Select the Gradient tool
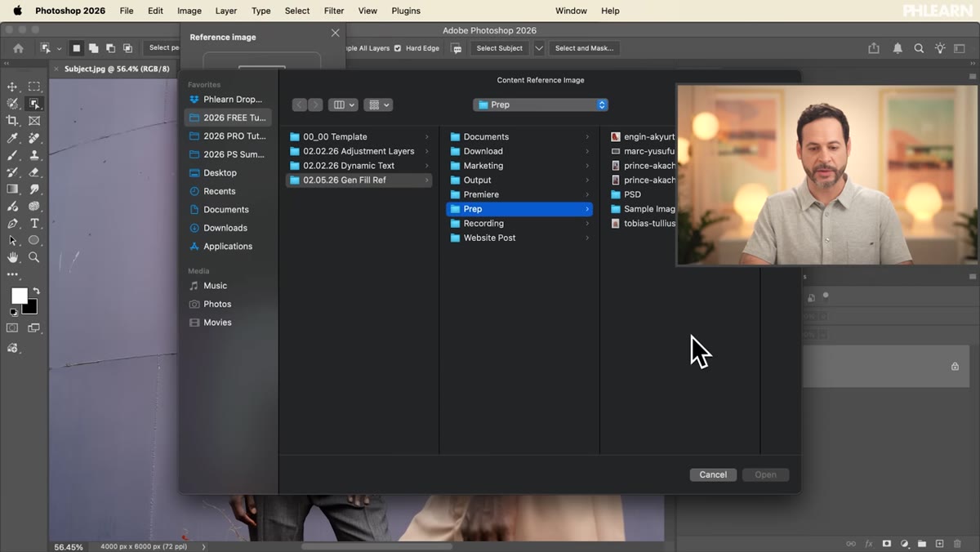This screenshot has height=552, width=980. [x=12, y=189]
